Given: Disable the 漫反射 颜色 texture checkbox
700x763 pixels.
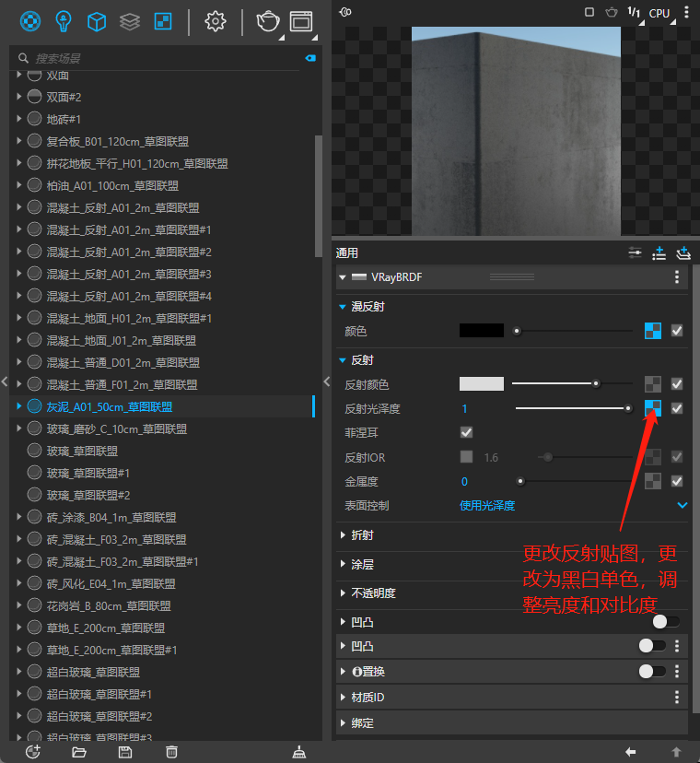Looking at the screenshot, I should pos(677,331).
